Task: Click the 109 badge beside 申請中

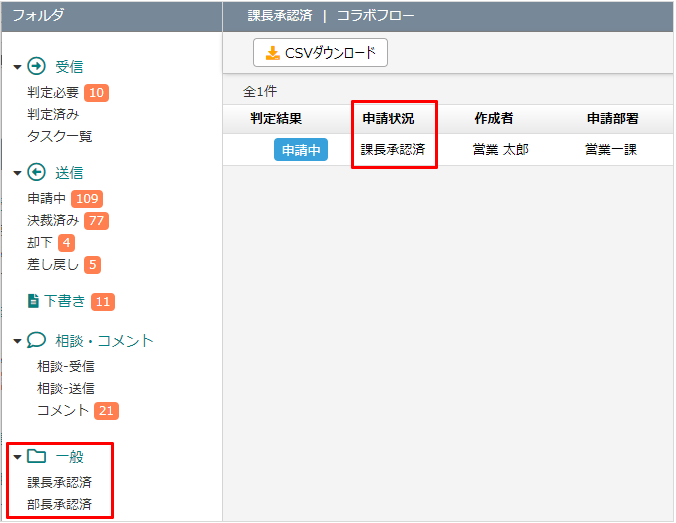Action: pyautogui.click(x=87, y=199)
